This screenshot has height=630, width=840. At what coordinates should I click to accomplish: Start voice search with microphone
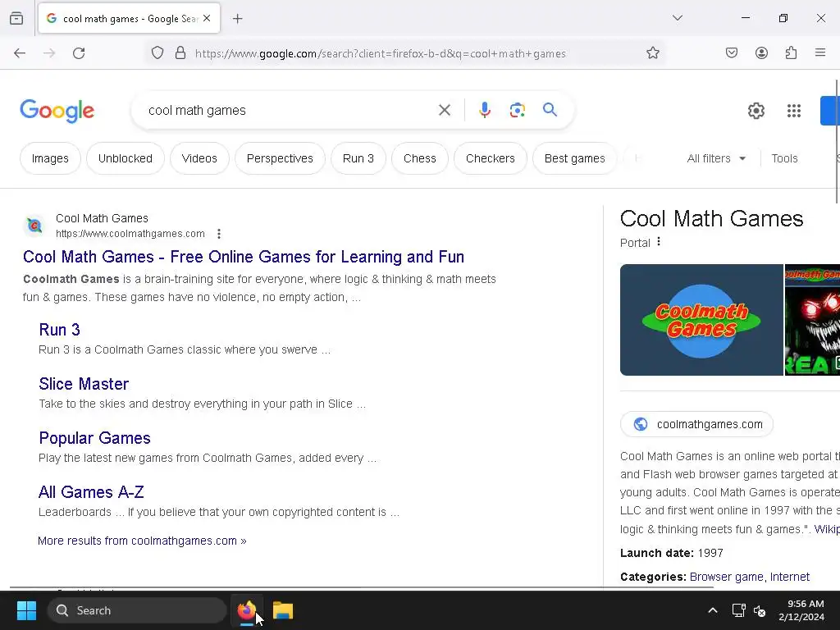coord(484,111)
